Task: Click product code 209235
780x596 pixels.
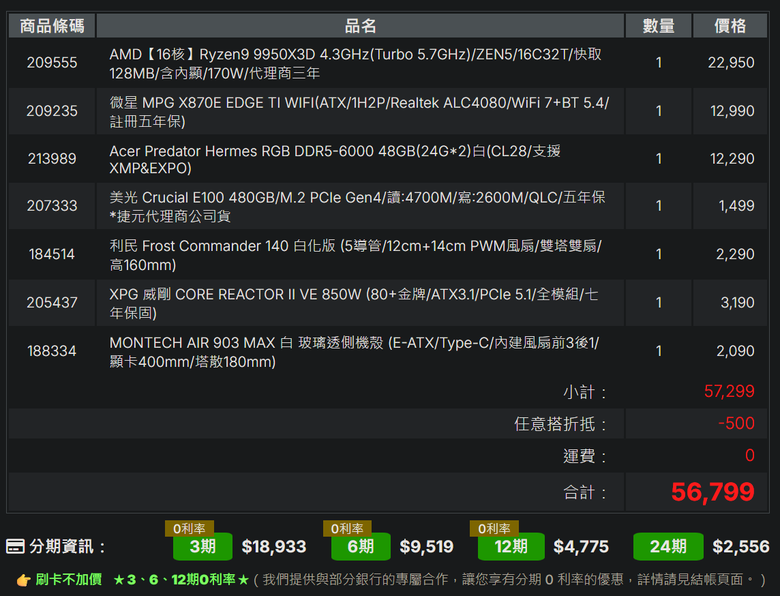Action: click(52, 111)
